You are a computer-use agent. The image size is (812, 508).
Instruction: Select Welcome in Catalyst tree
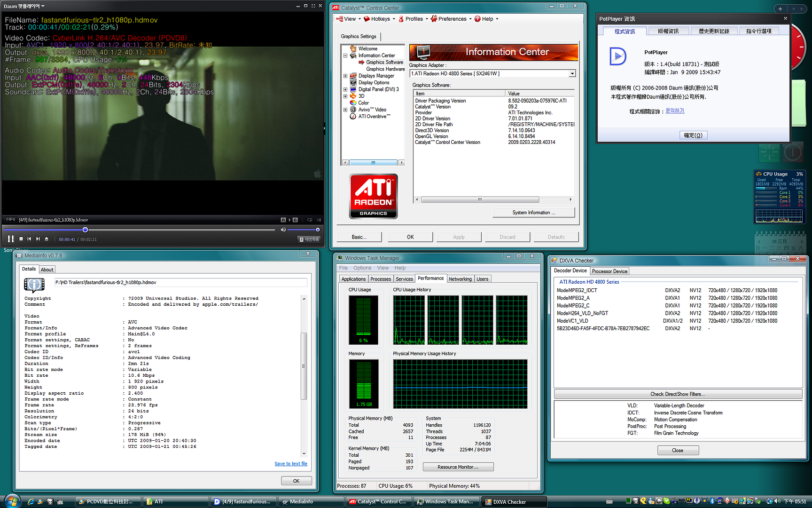[x=367, y=48]
